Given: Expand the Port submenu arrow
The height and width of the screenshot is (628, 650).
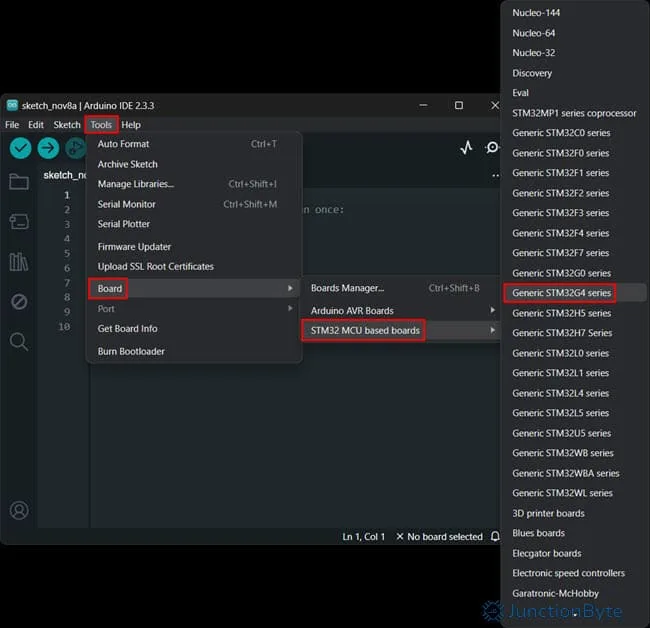Looking at the screenshot, I should pyautogui.click(x=290, y=308).
